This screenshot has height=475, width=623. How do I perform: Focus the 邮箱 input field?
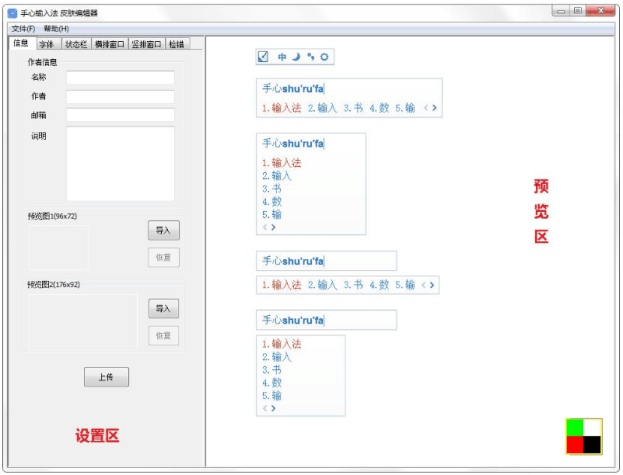click(120, 115)
